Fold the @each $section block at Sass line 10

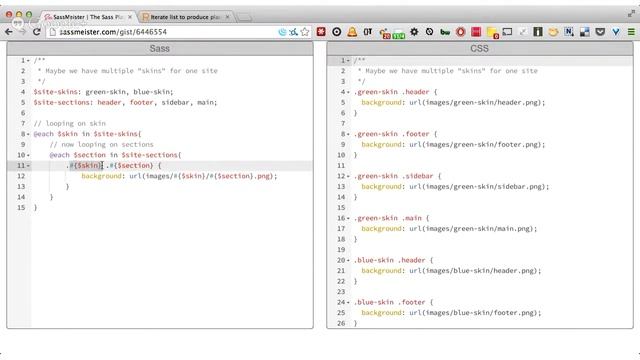click(x=28, y=155)
